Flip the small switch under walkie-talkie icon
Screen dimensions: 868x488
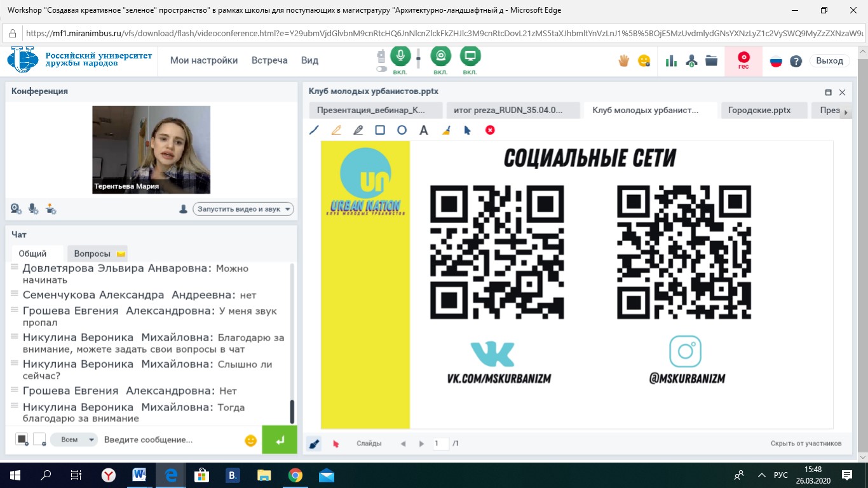click(381, 69)
